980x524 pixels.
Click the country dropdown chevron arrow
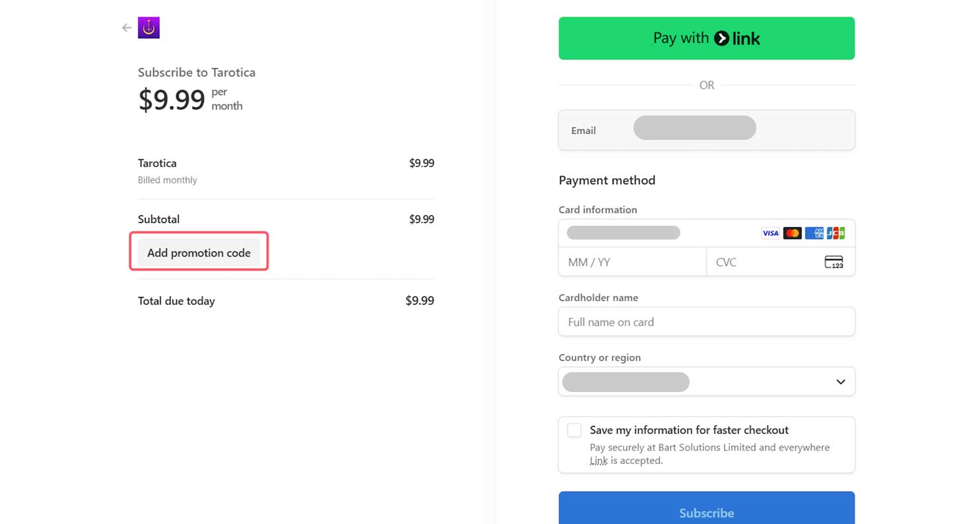pyautogui.click(x=840, y=382)
